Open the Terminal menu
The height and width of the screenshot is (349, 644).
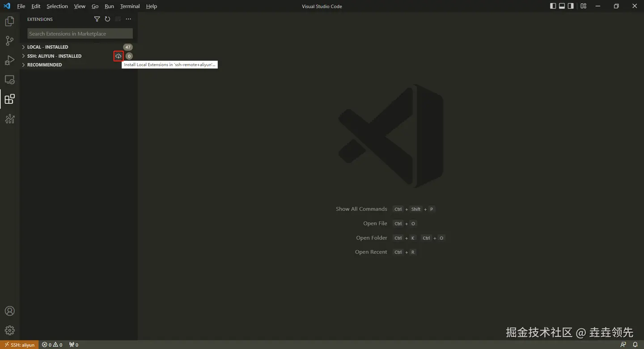130,6
